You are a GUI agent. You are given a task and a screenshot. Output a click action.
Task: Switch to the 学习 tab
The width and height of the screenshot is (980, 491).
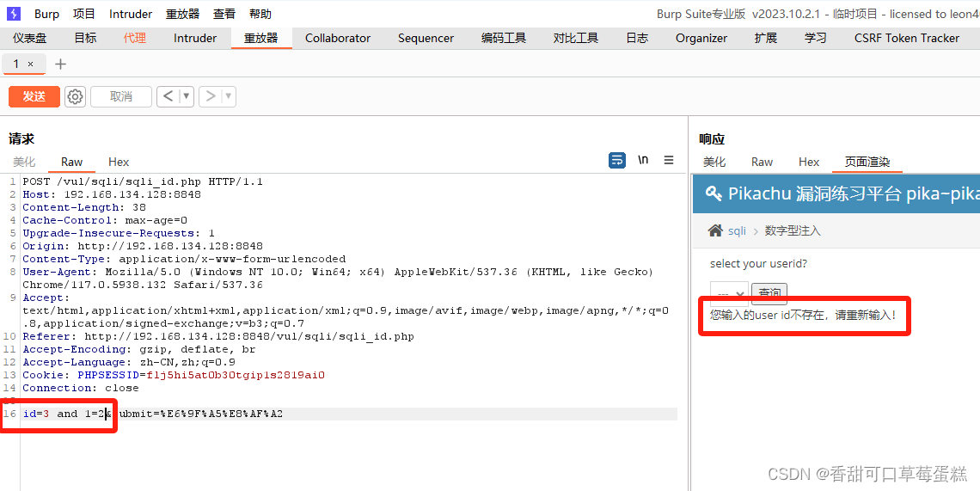point(816,38)
